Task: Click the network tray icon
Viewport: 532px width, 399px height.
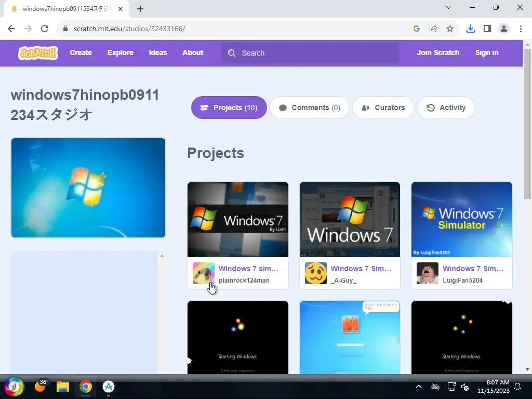Action: 451,387
